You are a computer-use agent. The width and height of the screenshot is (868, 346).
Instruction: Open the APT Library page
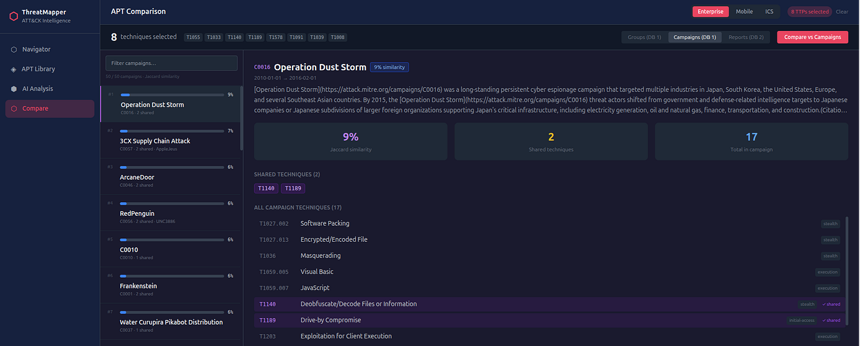[x=50, y=69]
